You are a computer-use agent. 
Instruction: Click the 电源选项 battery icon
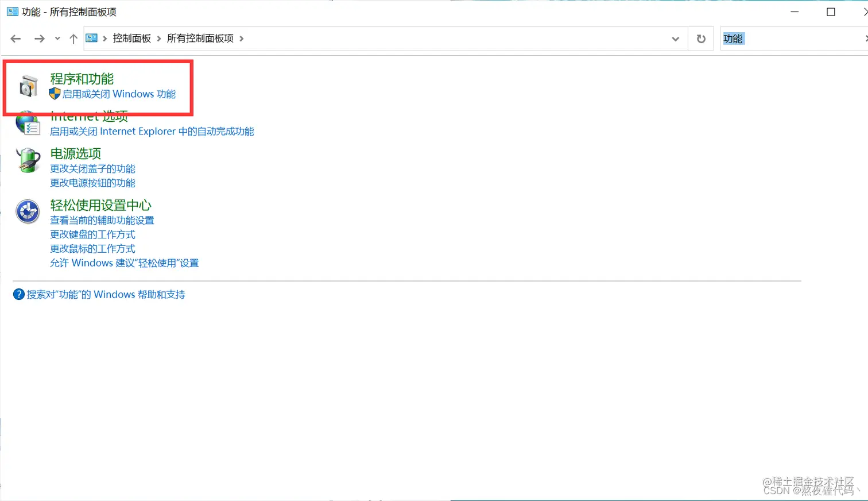28,160
